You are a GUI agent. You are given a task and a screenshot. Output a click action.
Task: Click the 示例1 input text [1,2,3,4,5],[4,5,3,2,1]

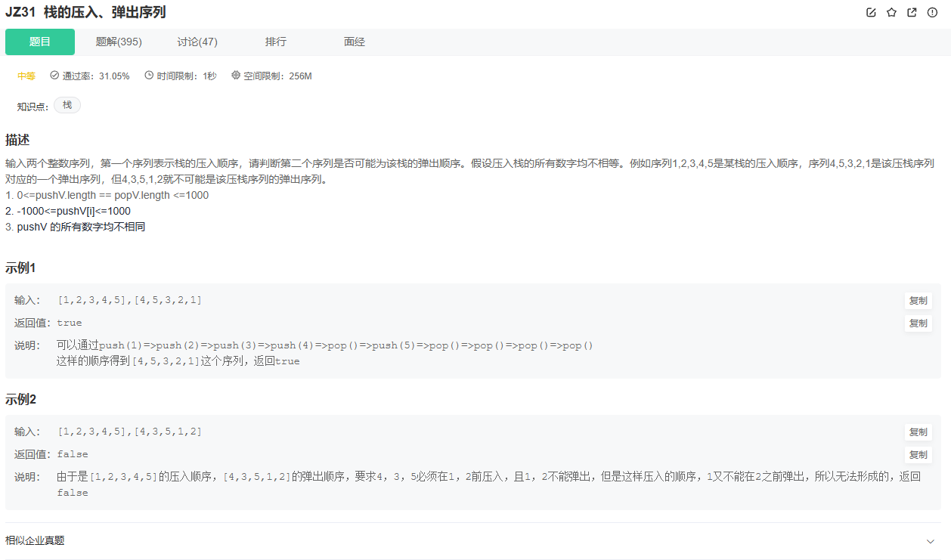pyautogui.click(x=129, y=300)
